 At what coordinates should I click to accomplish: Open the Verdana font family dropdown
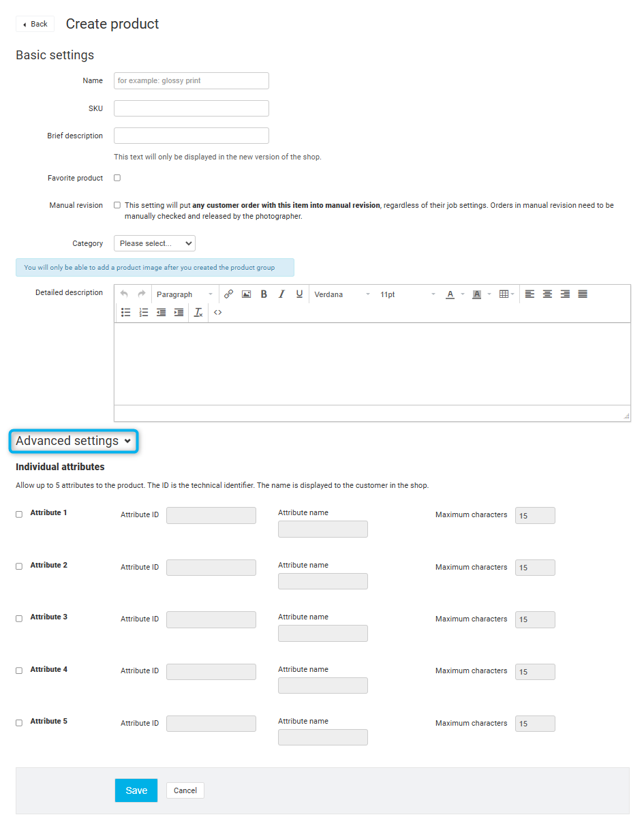pyautogui.click(x=342, y=294)
